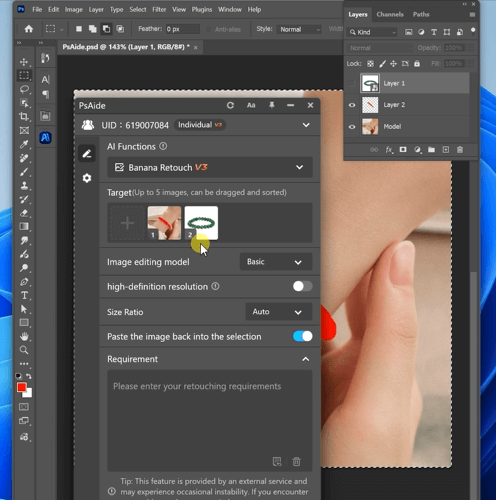The image size is (496, 500).
Task: Select the Eyedropper tool
Action: click(x=24, y=144)
